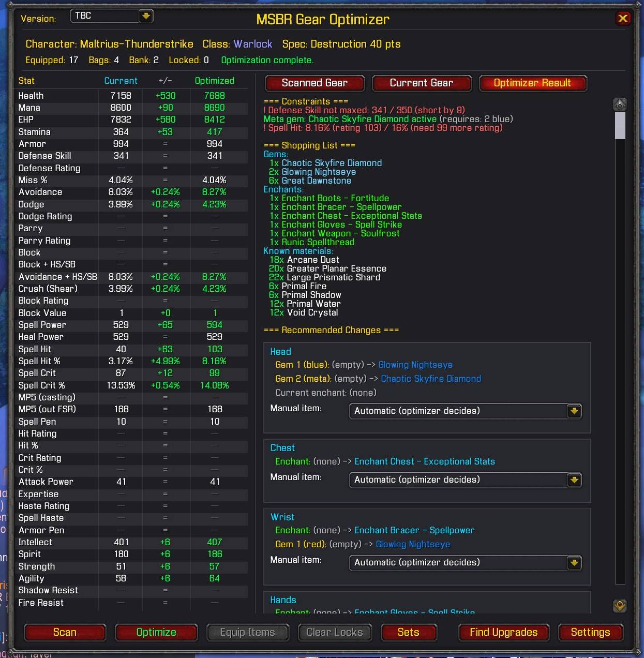Click the Stat column header
Screen dimensions: 644x658
26,81
